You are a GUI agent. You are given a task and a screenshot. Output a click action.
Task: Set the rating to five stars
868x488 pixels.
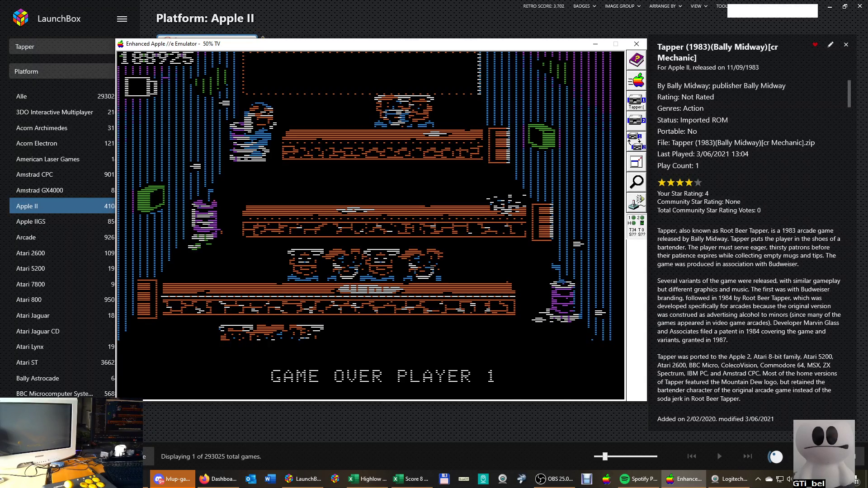pos(698,183)
